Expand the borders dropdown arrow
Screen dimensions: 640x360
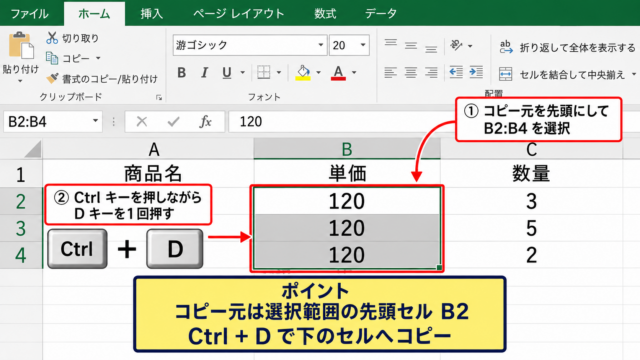pyautogui.click(x=279, y=73)
